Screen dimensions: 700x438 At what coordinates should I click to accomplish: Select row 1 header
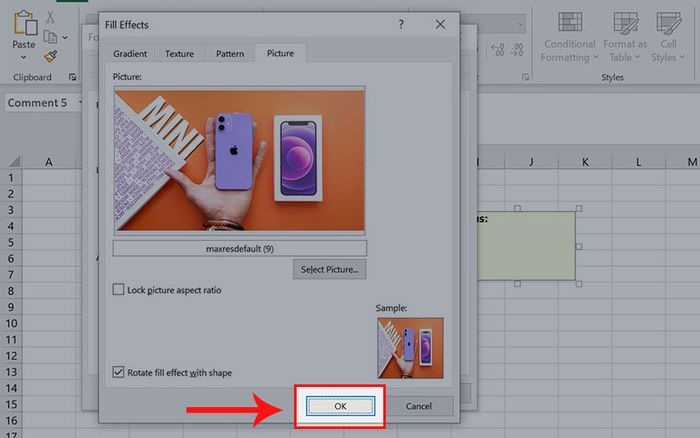pyautogui.click(x=11, y=178)
